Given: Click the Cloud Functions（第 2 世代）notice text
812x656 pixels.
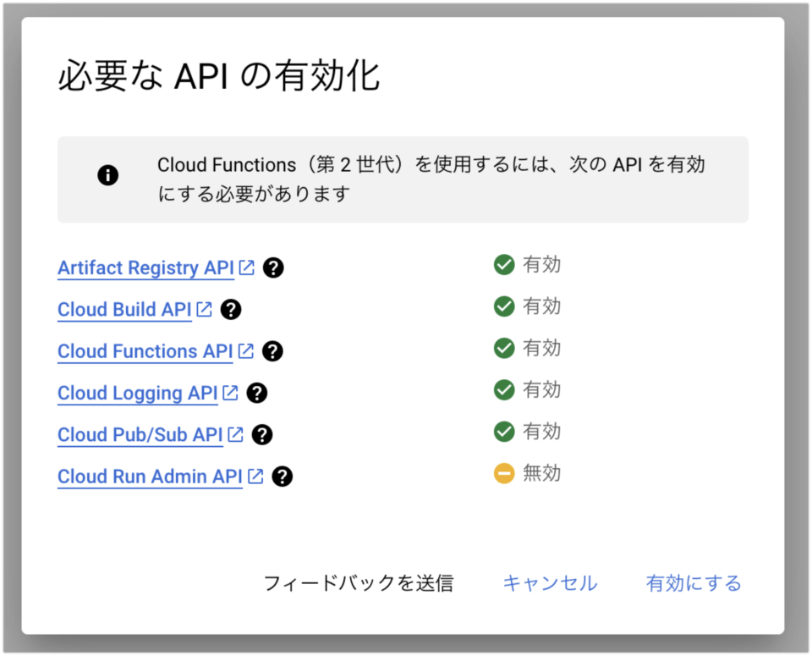Looking at the screenshot, I should point(431,179).
